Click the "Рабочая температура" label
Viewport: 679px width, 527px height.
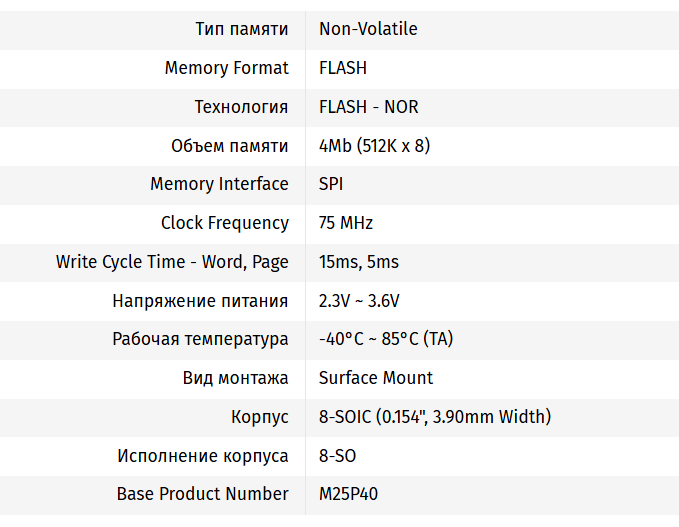tap(200, 339)
